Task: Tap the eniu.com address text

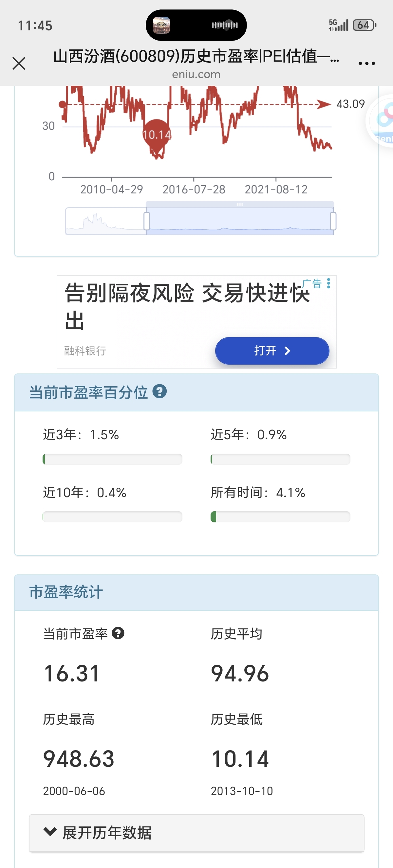Action: coord(196,75)
